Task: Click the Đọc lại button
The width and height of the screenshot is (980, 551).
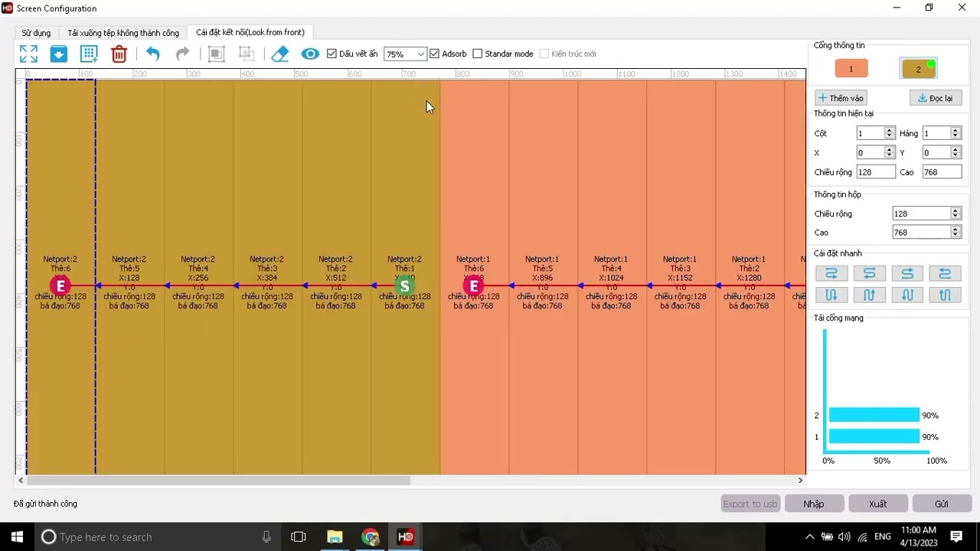Action: coord(936,98)
